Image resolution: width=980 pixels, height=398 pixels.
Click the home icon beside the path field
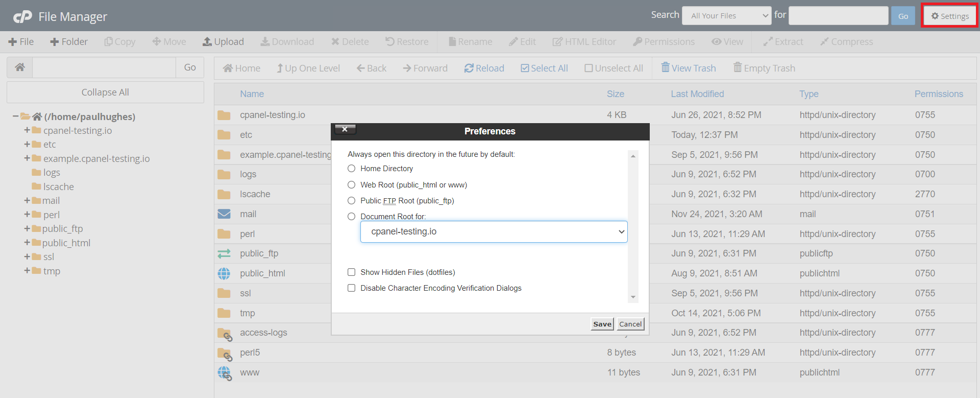click(20, 67)
